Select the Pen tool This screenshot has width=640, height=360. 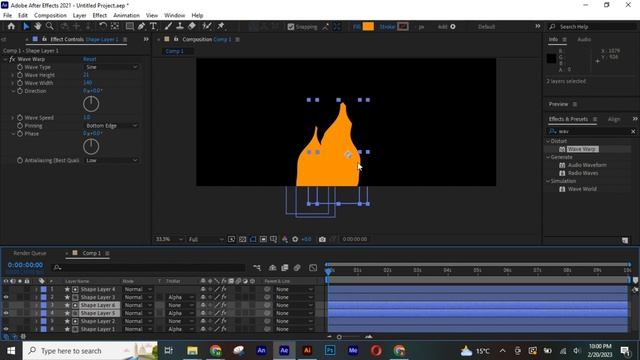pyautogui.click(x=141, y=27)
